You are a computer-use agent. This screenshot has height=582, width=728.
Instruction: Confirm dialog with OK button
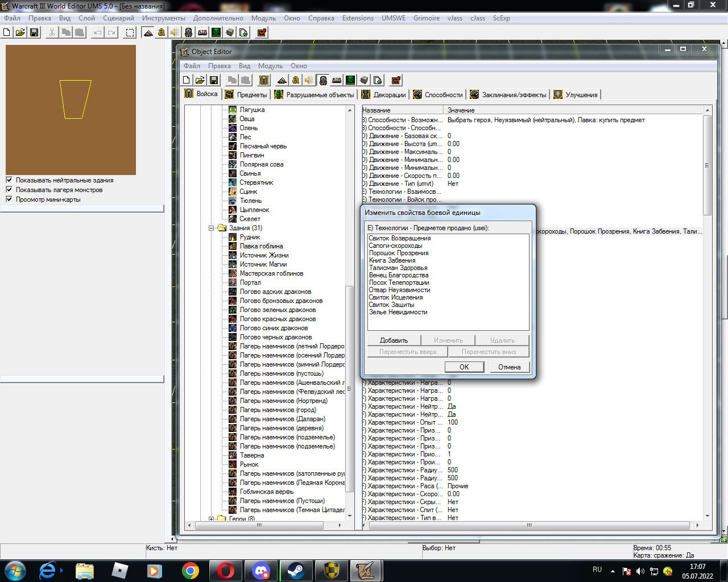[x=464, y=367]
